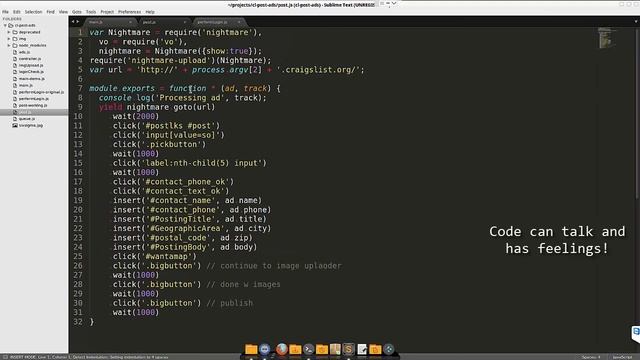The image size is (640, 360).
Task: Click the editor vertical scrollbar
Action: (x=638, y=112)
